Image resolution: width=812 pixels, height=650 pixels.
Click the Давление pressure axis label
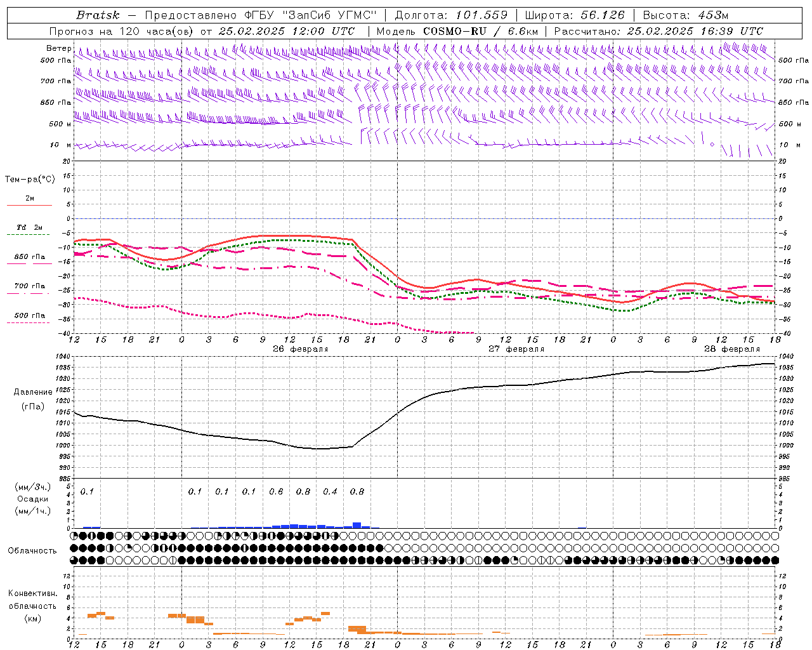(x=33, y=392)
